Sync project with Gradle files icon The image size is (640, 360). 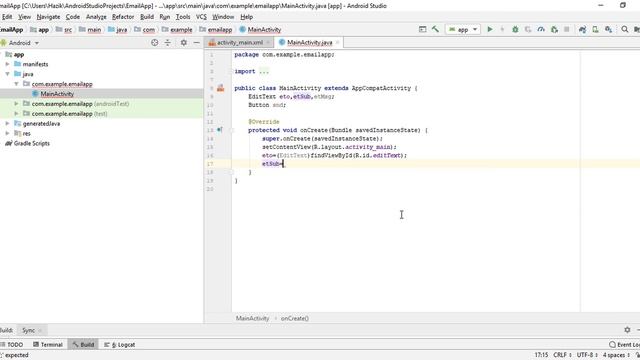click(582, 29)
